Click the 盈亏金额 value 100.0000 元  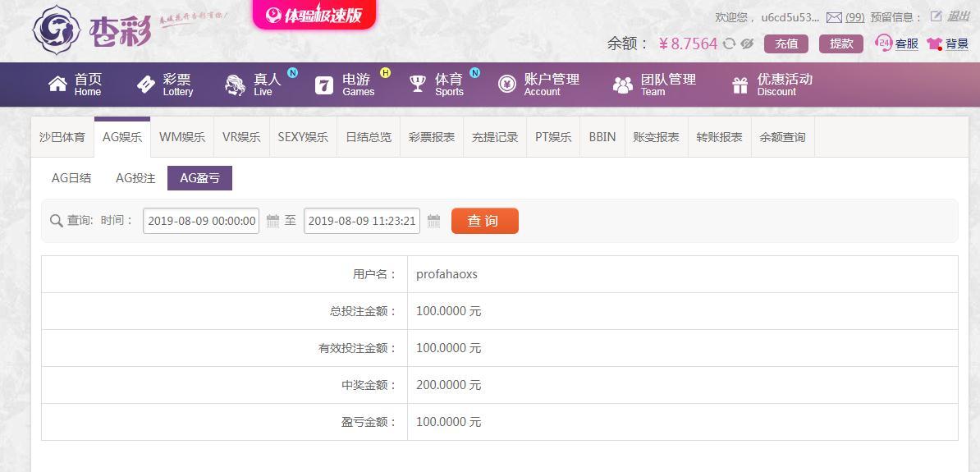click(x=449, y=422)
